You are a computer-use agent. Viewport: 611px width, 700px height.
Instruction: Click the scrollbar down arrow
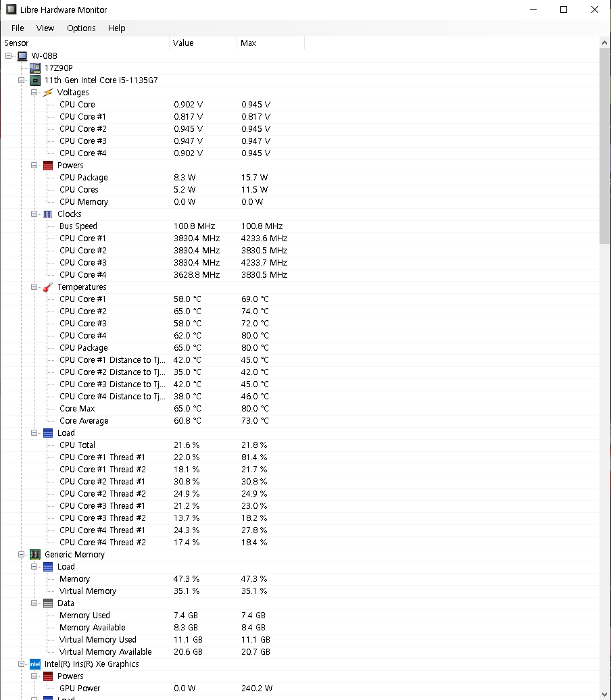(x=604, y=694)
